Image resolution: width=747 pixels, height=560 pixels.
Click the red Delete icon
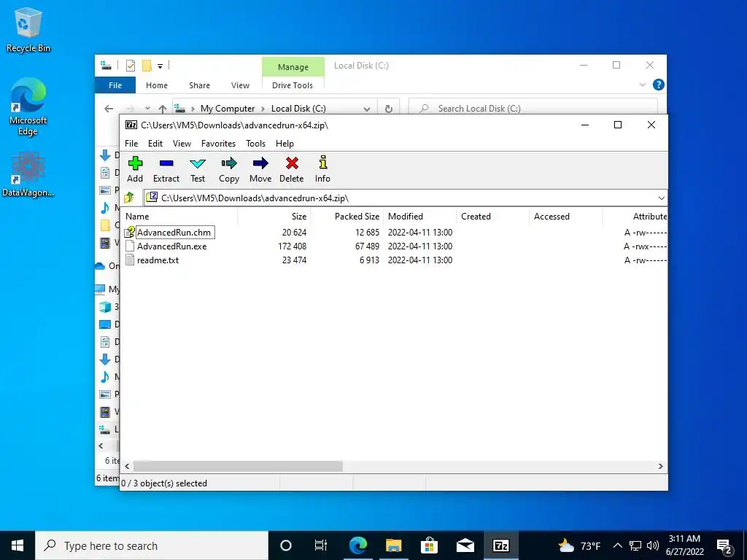pyautogui.click(x=292, y=163)
